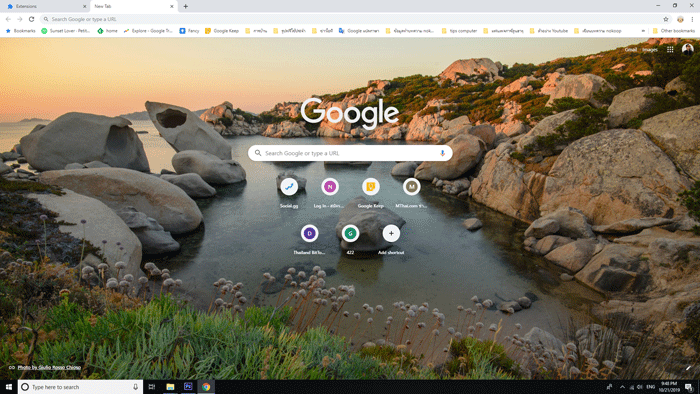Viewport: 700px width, 394px height.
Task: Focus the address bar at top
Action: 355,19
